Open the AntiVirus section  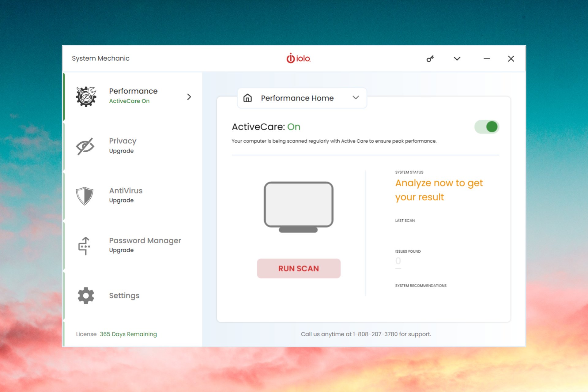pyautogui.click(x=133, y=196)
